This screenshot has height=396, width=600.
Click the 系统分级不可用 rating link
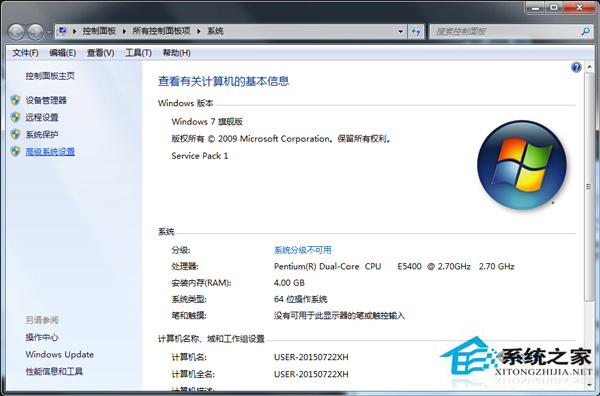click(303, 250)
